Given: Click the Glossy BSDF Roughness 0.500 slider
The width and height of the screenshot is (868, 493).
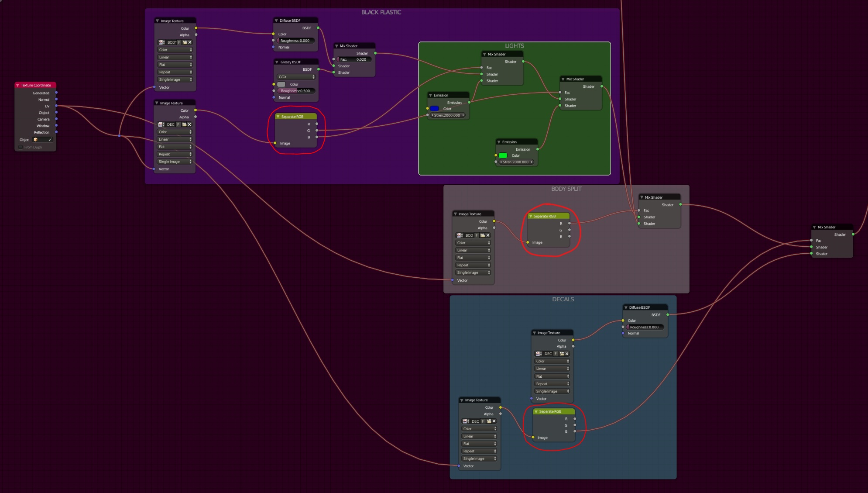Looking at the screenshot, I should 295,91.
